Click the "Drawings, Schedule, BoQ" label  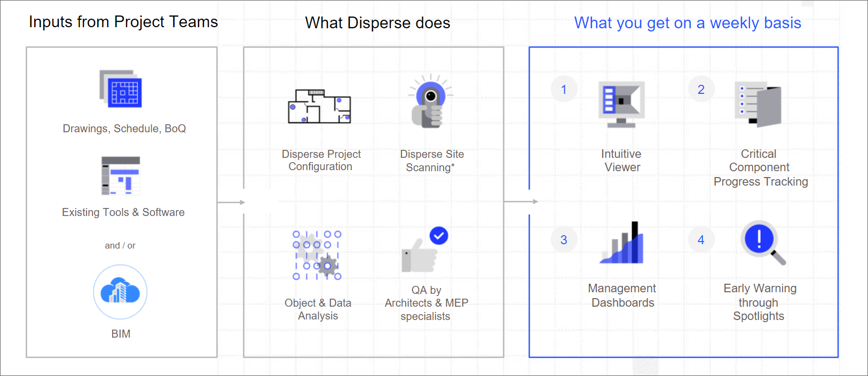point(124,129)
